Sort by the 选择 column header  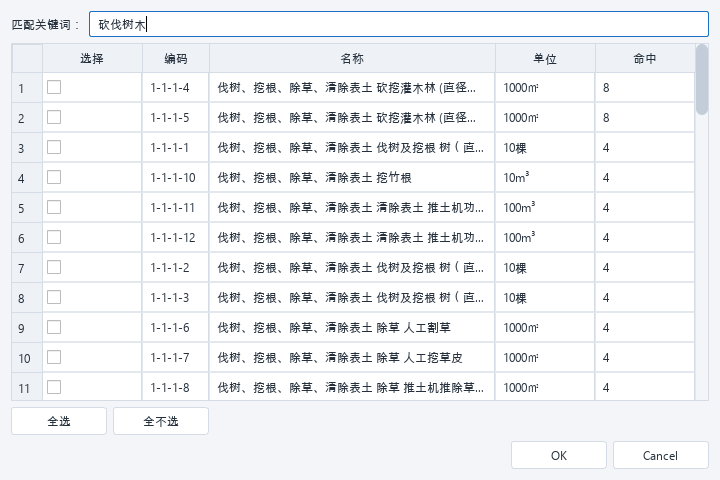pyautogui.click(x=92, y=58)
